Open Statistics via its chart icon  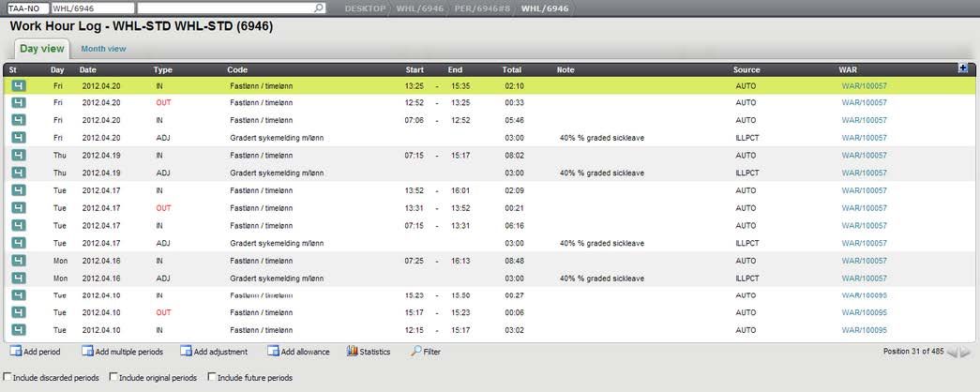(x=353, y=352)
